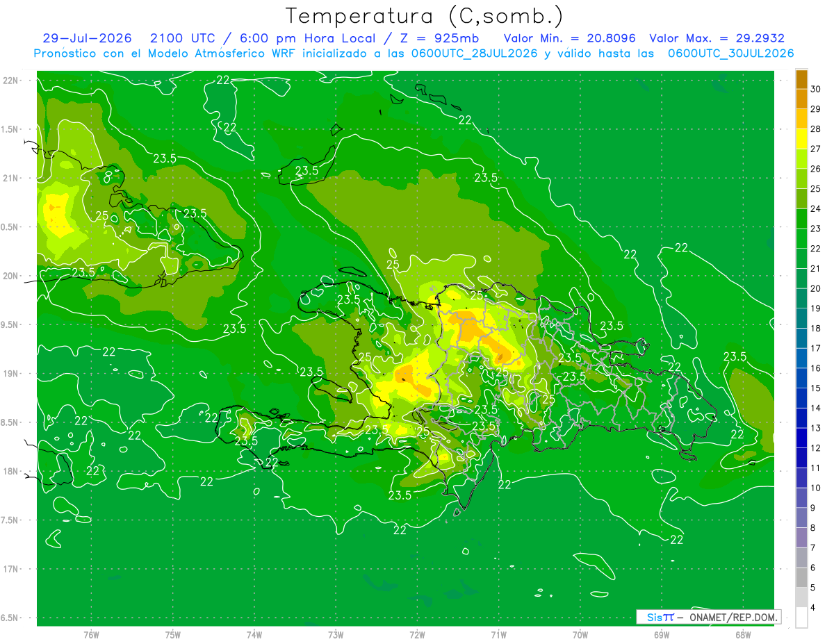Select the date text '29-Jul-2026'
This screenshot has width=834, height=644.
pos(88,38)
